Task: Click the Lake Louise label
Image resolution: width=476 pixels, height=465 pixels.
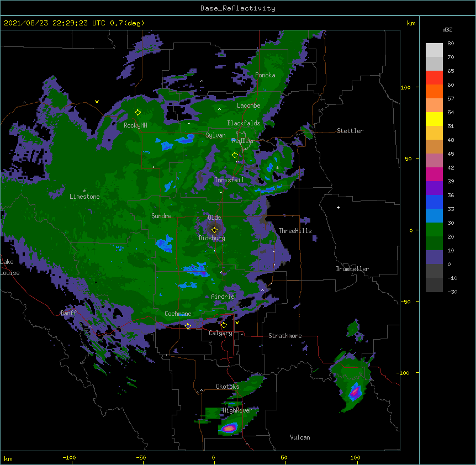Action: point(10,267)
